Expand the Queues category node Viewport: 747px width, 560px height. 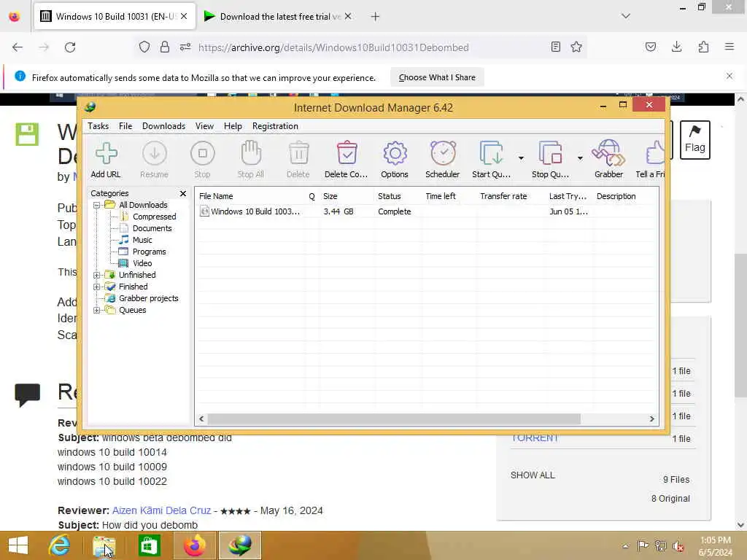pyautogui.click(x=97, y=311)
